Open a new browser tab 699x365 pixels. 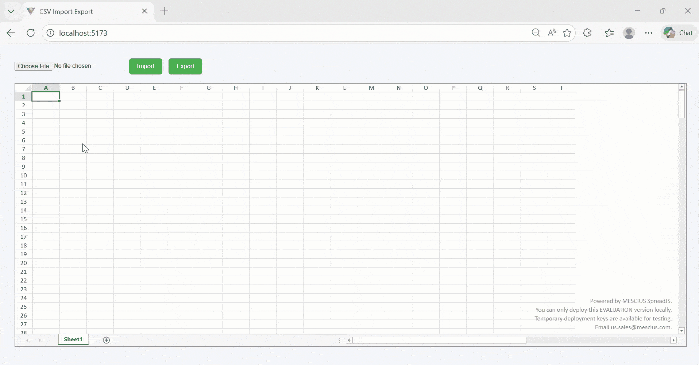pyautogui.click(x=164, y=11)
